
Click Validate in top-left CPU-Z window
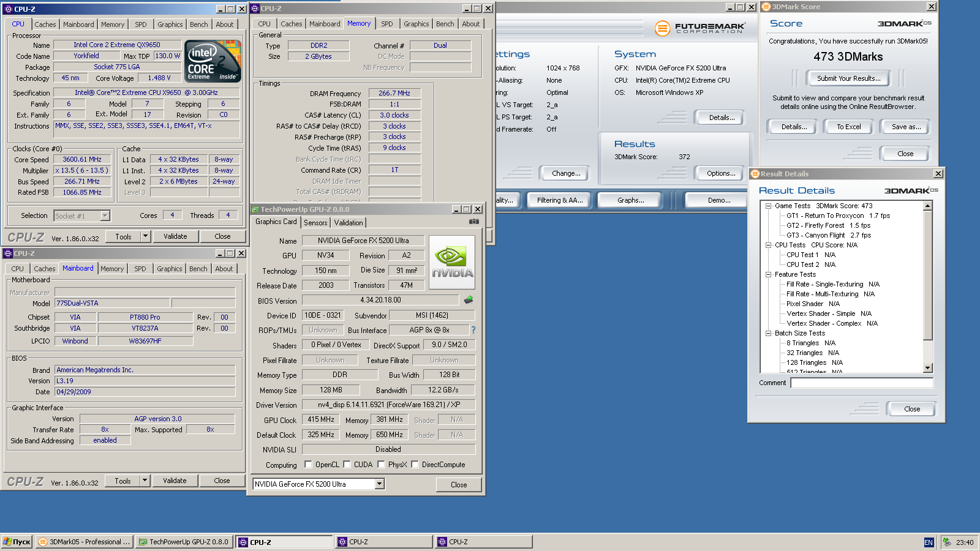coord(175,236)
